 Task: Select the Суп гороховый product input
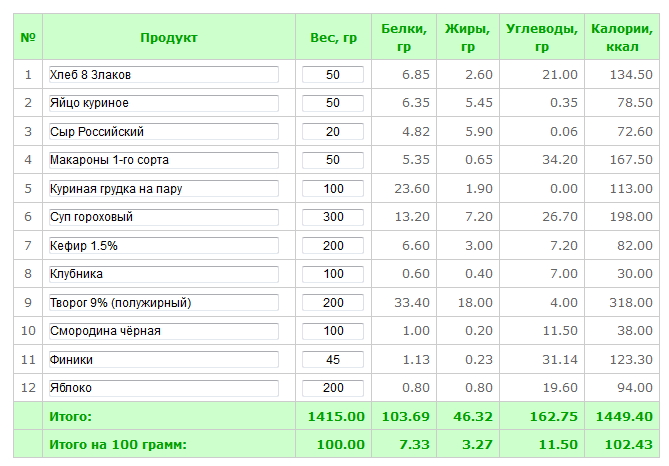[x=163, y=217]
